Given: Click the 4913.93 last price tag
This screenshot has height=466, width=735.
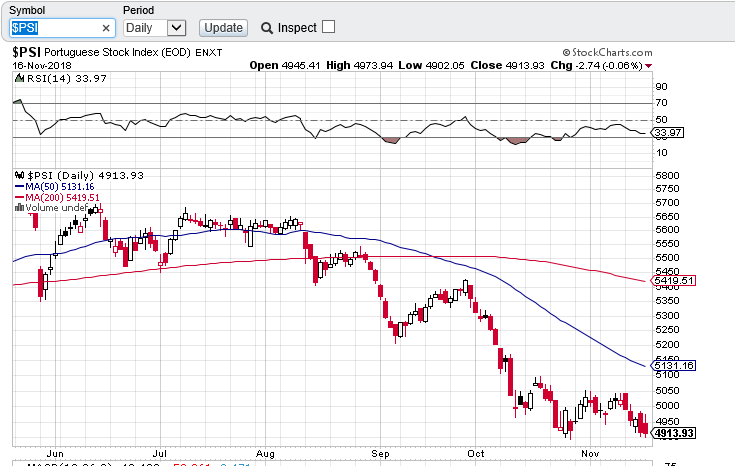Looking at the screenshot, I should pos(673,433).
